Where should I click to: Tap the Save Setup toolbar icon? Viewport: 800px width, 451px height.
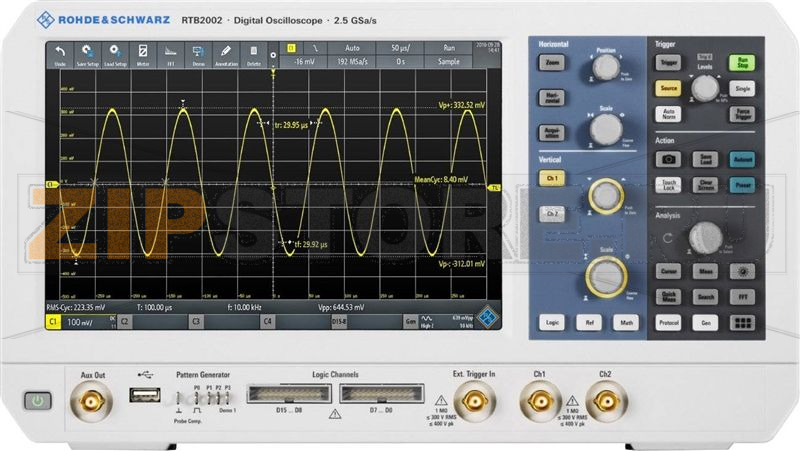87,55
